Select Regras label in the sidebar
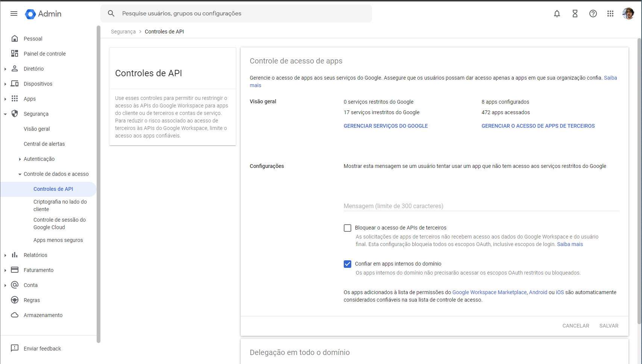 [32, 300]
